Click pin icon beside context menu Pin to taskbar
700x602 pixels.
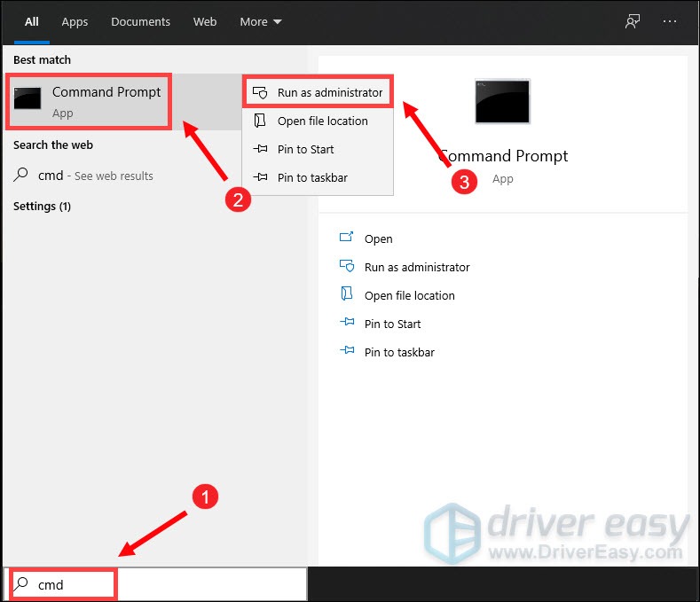pos(260,177)
